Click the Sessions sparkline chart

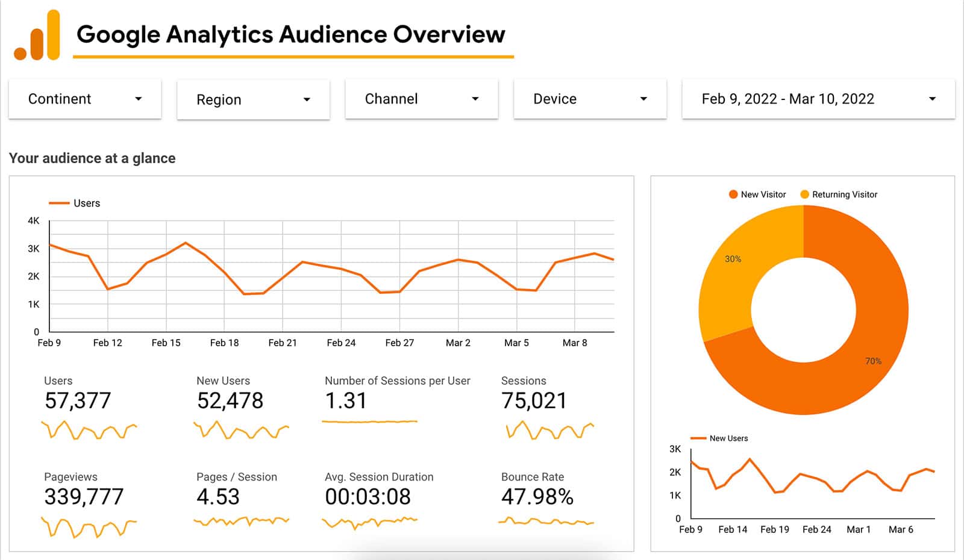pyautogui.click(x=549, y=430)
